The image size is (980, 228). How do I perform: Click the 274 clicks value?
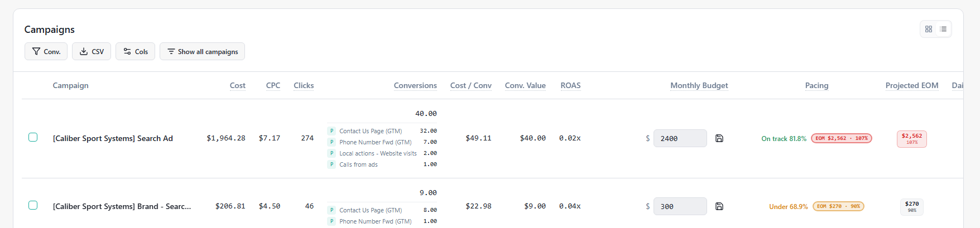pos(308,138)
